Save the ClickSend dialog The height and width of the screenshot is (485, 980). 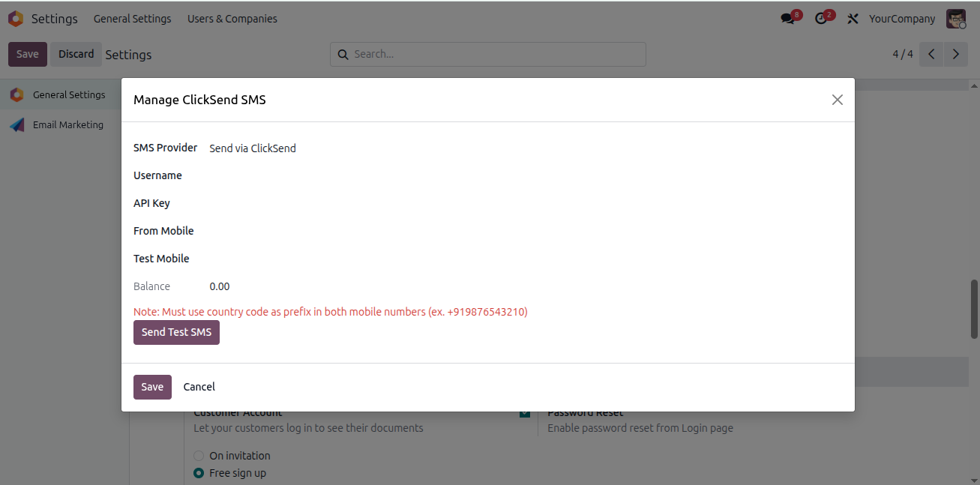pos(152,387)
